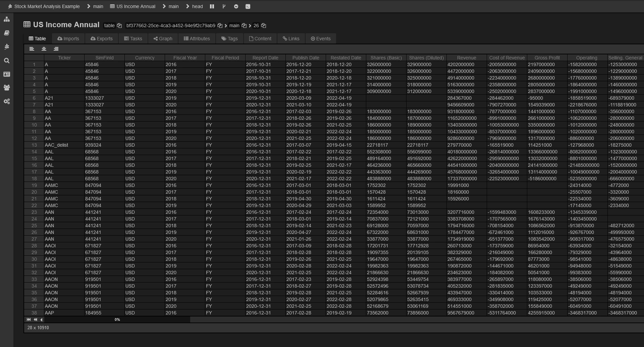Image resolution: width=644 pixels, height=347 pixels.
Task: Click the table icon beside the US Income Annual title
Action: (27, 24)
